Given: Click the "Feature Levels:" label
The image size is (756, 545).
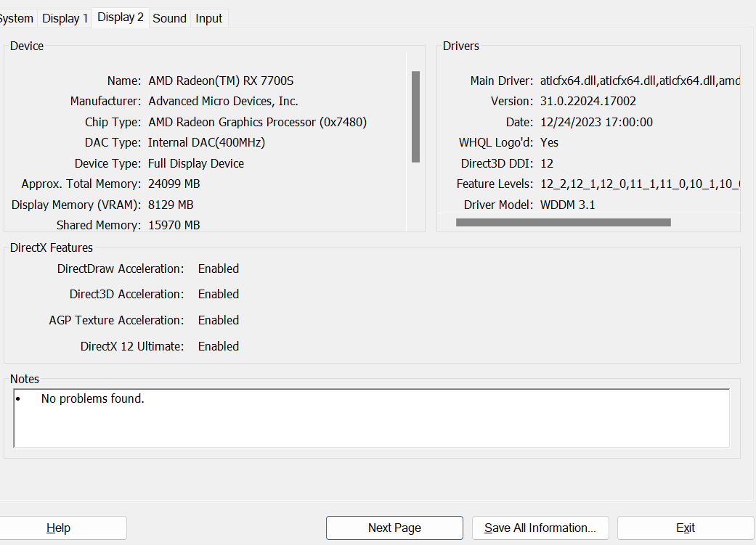Looking at the screenshot, I should [x=495, y=184].
